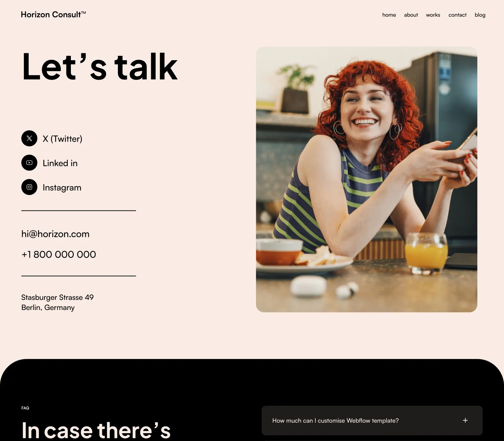Open the works navigation link
The image size is (504, 441).
coord(433,15)
